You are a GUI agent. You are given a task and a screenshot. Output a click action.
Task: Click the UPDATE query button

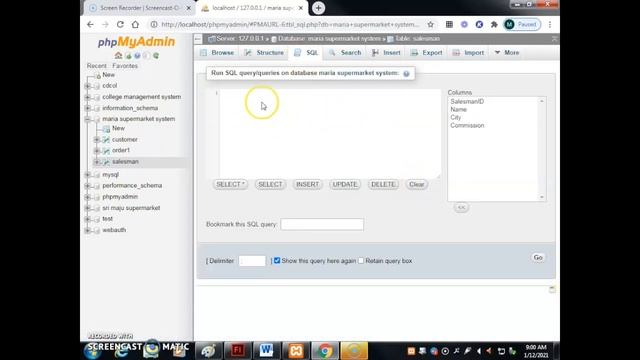pyautogui.click(x=345, y=184)
